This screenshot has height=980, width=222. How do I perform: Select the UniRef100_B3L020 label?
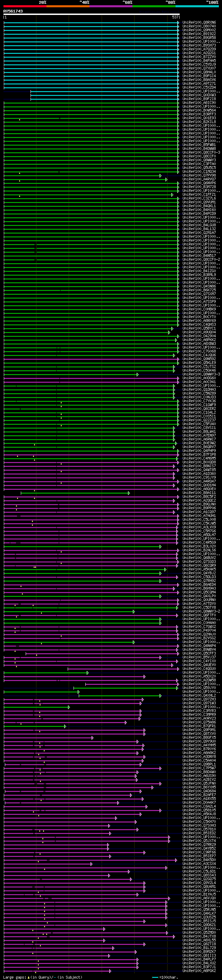click(199, 547)
